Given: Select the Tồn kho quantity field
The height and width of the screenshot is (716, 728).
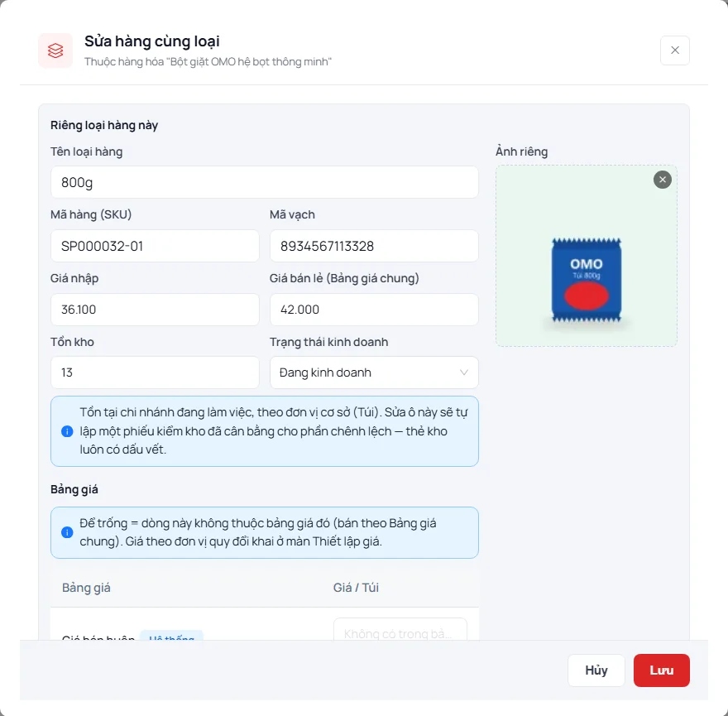Looking at the screenshot, I should pos(155,372).
